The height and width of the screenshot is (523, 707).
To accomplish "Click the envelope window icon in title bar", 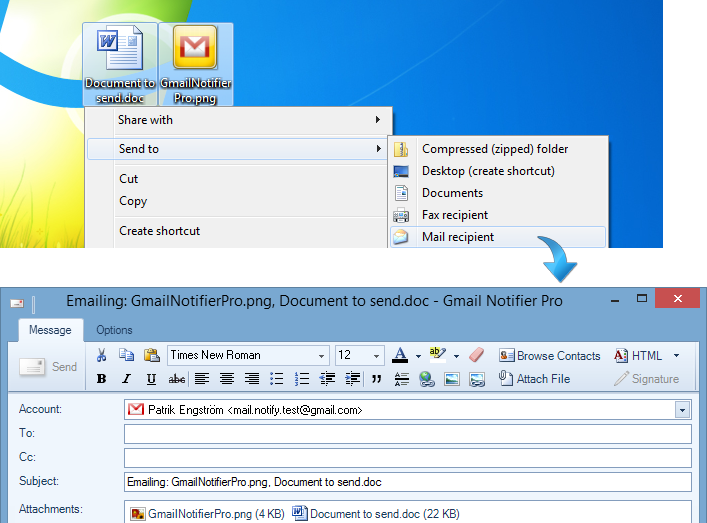I will pyautogui.click(x=17, y=303).
